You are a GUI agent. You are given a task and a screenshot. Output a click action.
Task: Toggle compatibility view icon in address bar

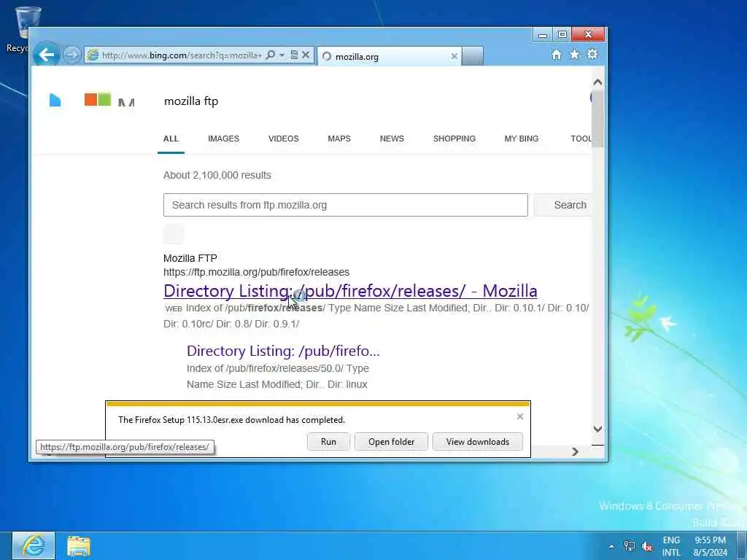294,55
